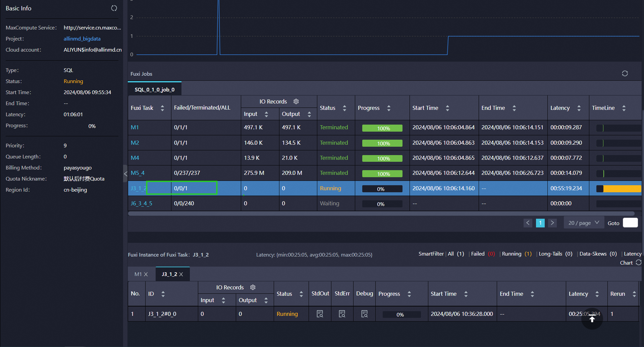Viewport: 644px width, 347px height.
Task: Open IO Records settings gear in Fuxi Jobs
Action: (296, 101)
